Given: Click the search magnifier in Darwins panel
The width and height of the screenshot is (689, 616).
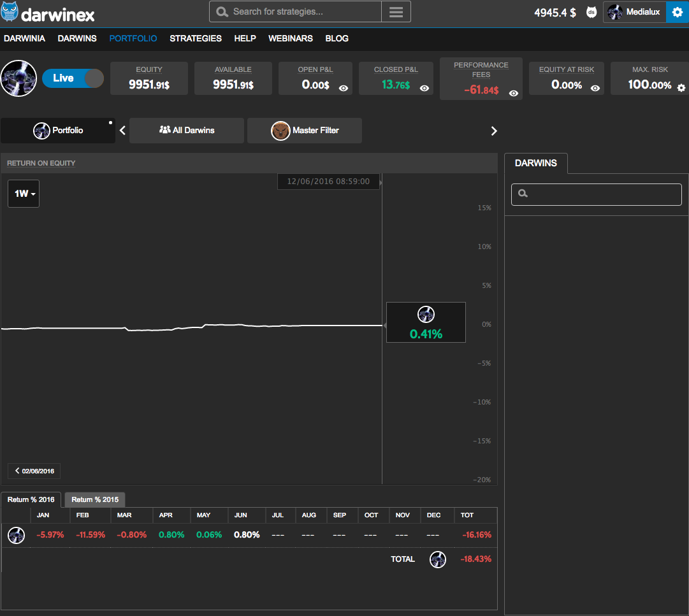Looking at the screenshot, I should tap(523, 194).
